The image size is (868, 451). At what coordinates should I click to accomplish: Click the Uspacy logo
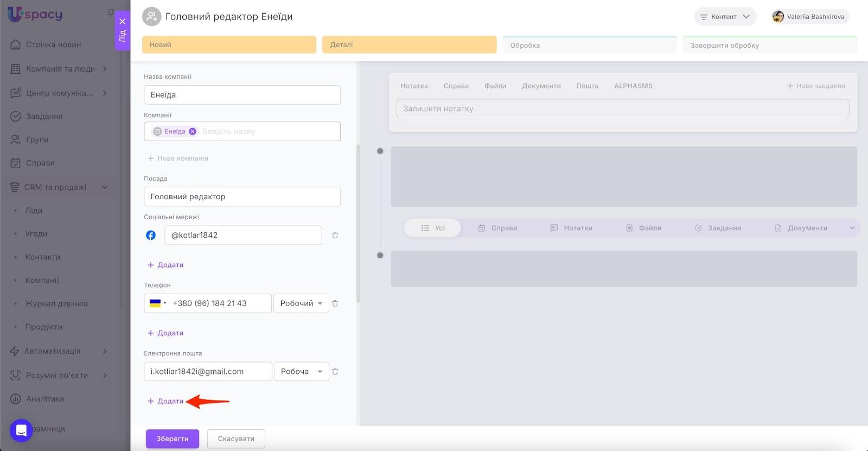tap(35, 15)
